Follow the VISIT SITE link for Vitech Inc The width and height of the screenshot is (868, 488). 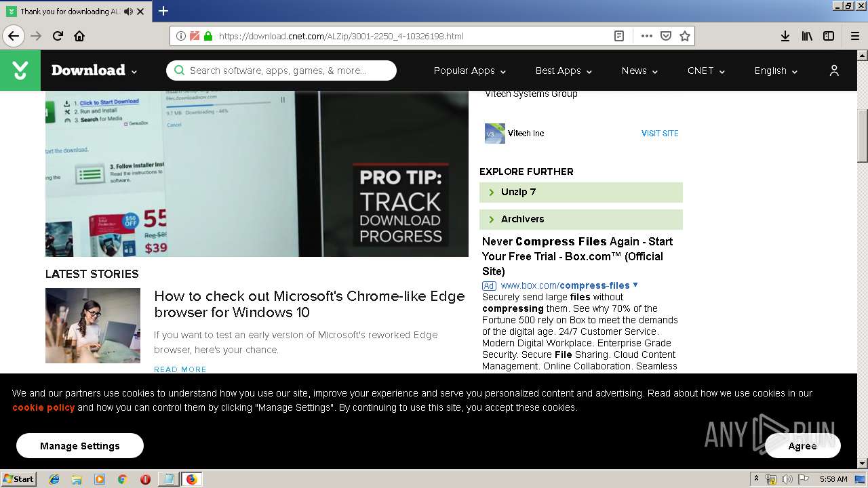point(660,134)
